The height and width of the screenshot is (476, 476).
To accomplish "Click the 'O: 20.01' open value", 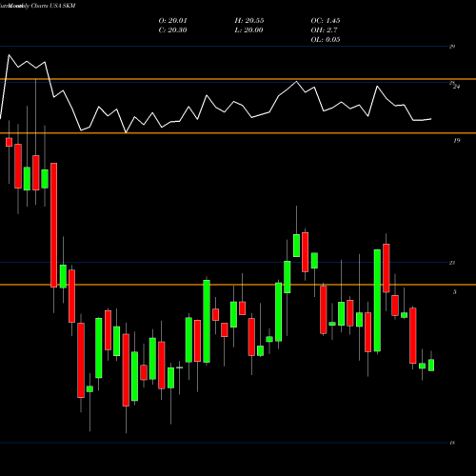I will (172, 21).
